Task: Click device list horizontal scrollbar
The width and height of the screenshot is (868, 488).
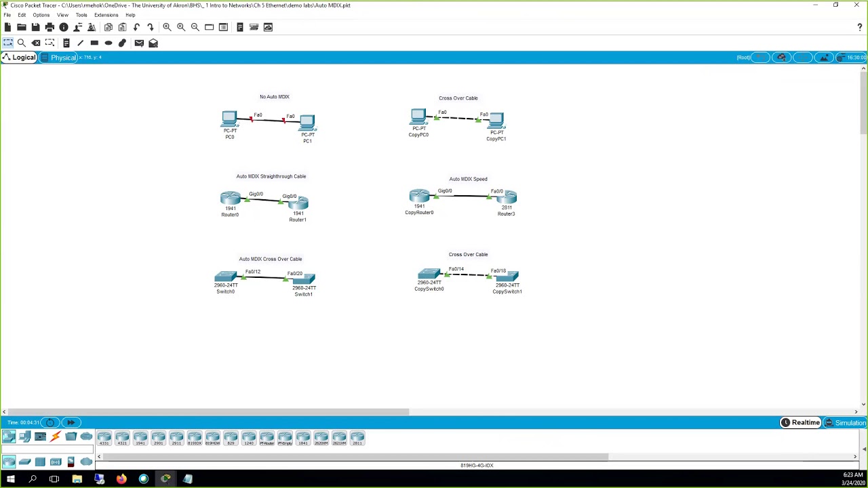Action: click(356, 457)
